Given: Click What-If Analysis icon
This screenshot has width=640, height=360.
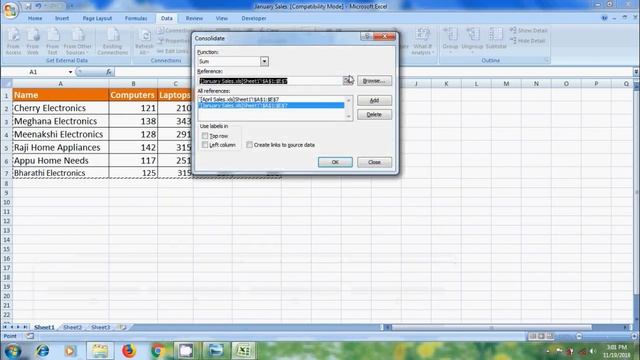Looking at the screenshot, I should [x=422, y=40].
